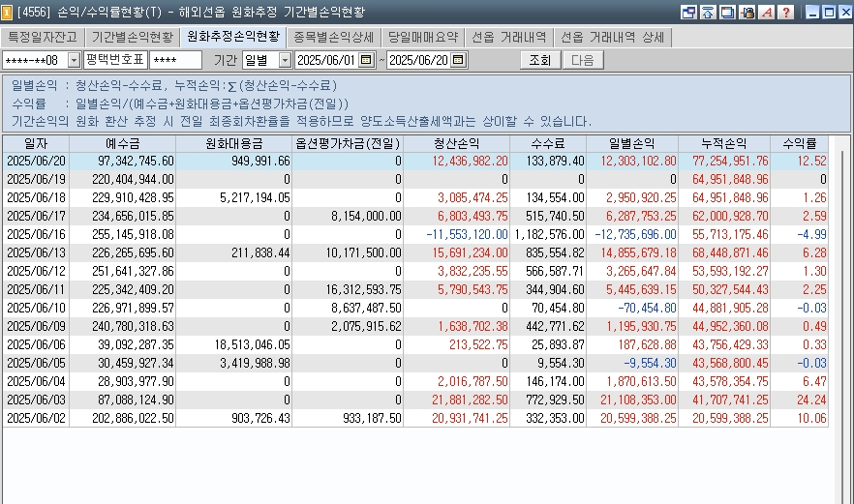Image resolution: width=854 pixels, height=504 pixels.
Task: Select the 원화추정손익현황 tab
Action: pos(233,37)
